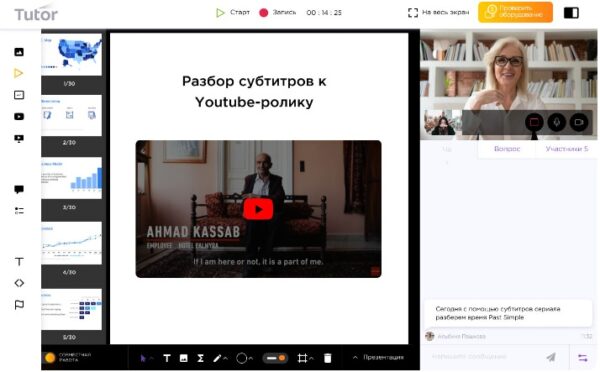Play the YouTube video on slide
Screen dimensions: 600x372
click(258, 209)
